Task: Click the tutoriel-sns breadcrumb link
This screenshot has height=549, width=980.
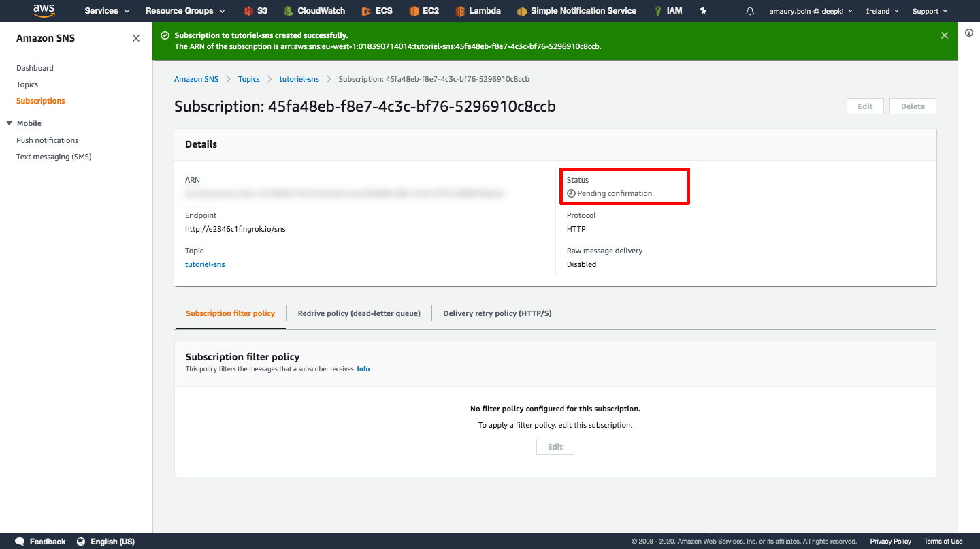Action: [x=299, y=79]
